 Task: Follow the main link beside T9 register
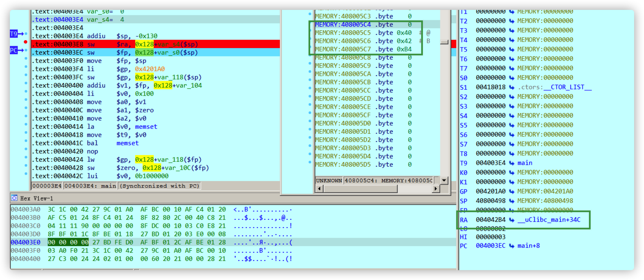[525, 163]
